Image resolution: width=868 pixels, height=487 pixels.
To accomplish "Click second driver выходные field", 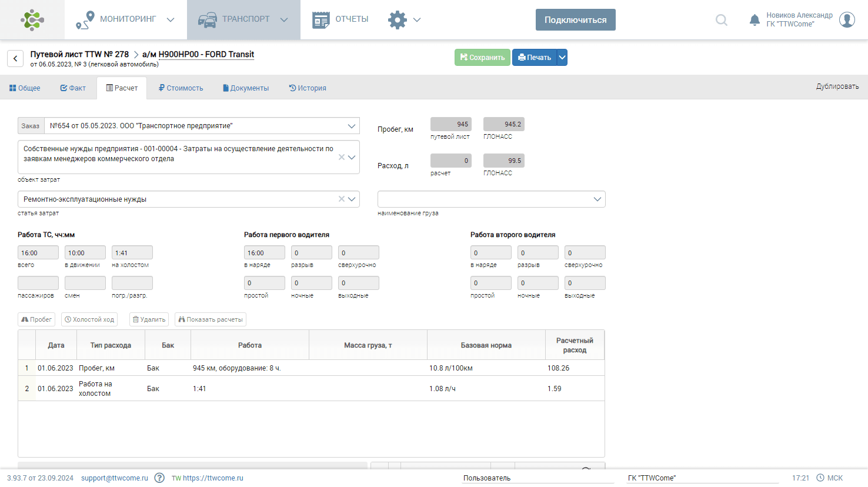I will (585, 283).
